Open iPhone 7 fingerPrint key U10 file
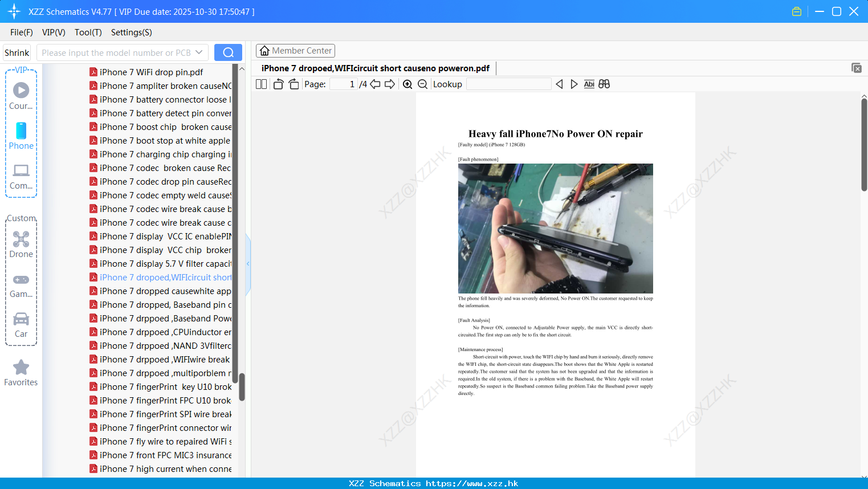This screenshot has height=489, width=868. point(160,386)
